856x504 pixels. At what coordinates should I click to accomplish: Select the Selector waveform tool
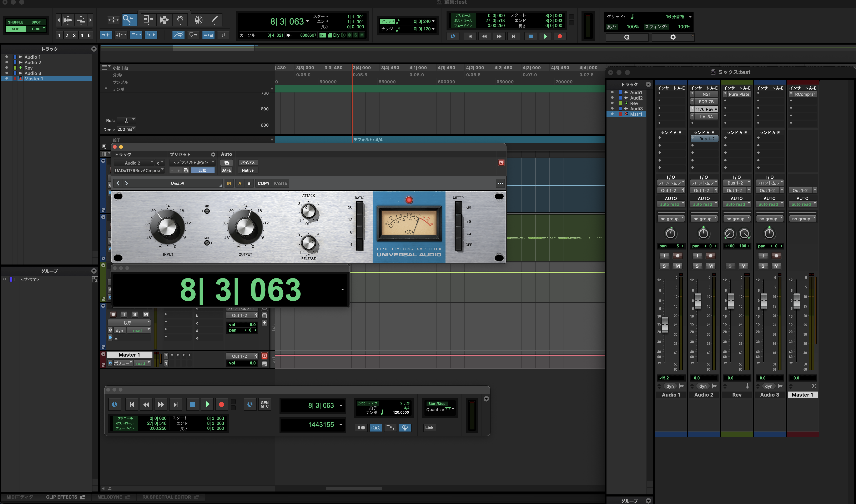[x=164, y=20]
